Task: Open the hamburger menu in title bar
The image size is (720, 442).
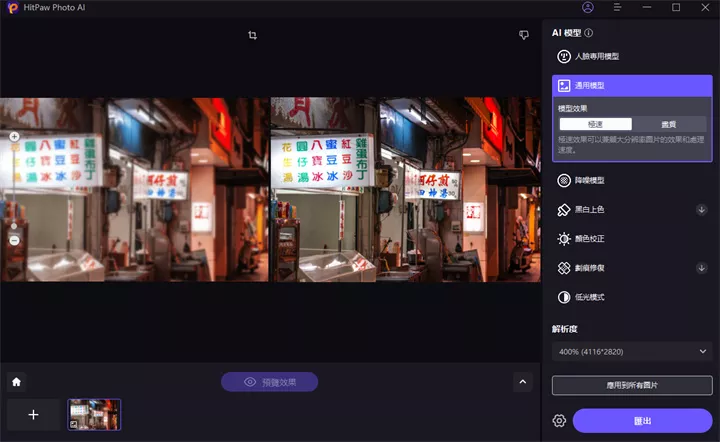Action: tap(617, 7)
